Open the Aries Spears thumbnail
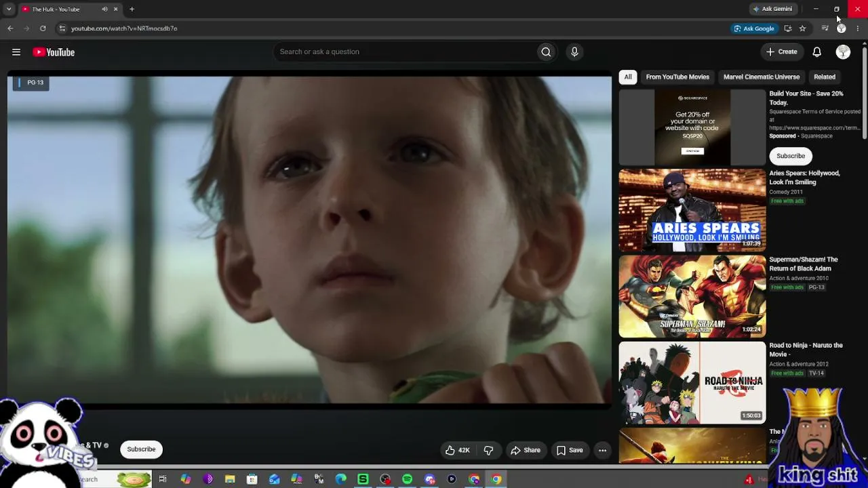 click(692, 211)
